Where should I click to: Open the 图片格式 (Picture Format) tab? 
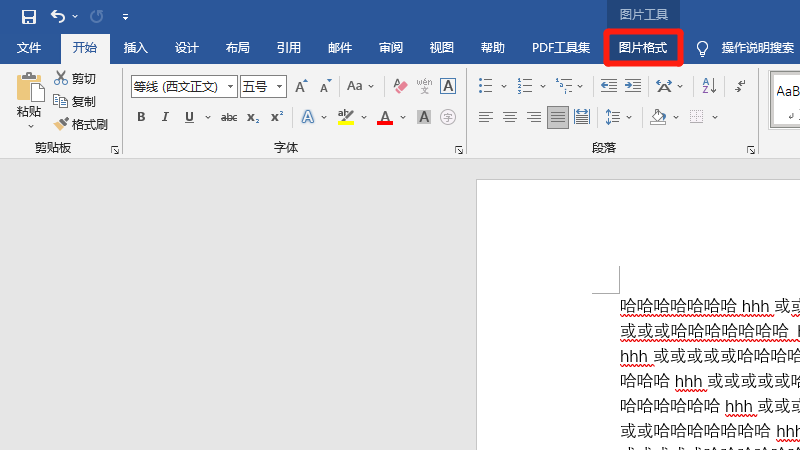point(643,48)
